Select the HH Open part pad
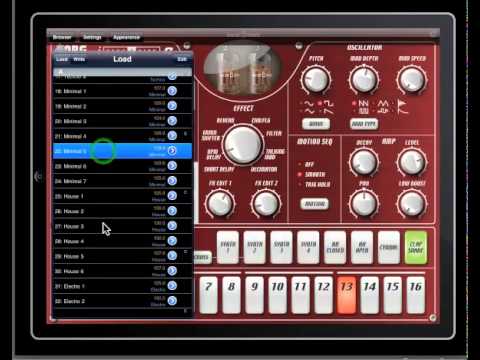The width and height of the screenshot is (480, 360). [x=362, y=247]
